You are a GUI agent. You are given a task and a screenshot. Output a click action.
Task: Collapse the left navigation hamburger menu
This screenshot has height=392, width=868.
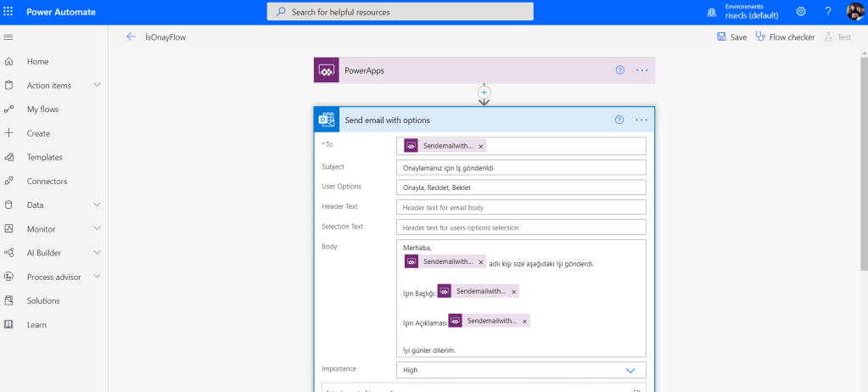8,37
